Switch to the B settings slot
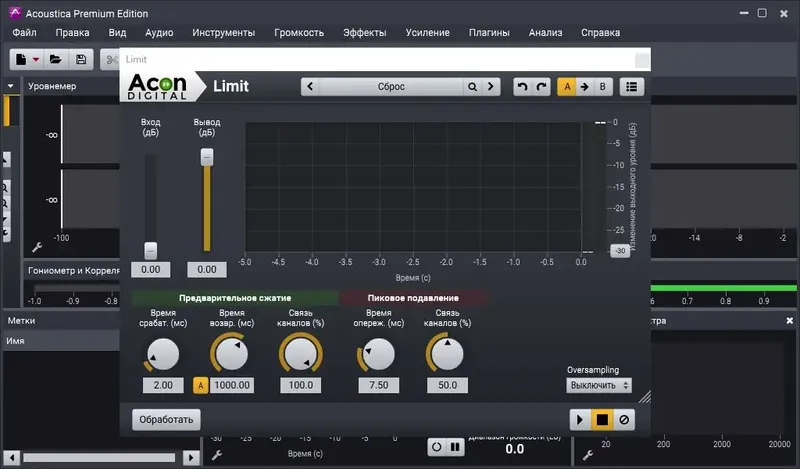 [x=603, y=87]
